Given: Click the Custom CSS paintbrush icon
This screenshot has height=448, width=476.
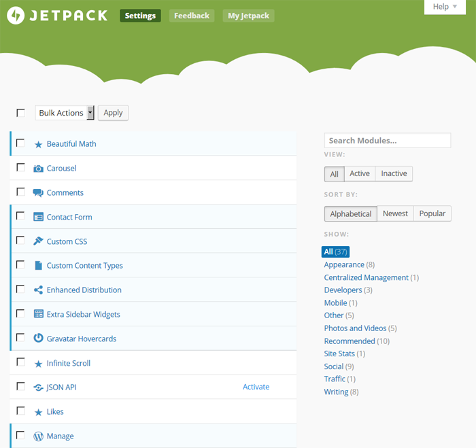Looking at the screenshot, I should [38, 241].
